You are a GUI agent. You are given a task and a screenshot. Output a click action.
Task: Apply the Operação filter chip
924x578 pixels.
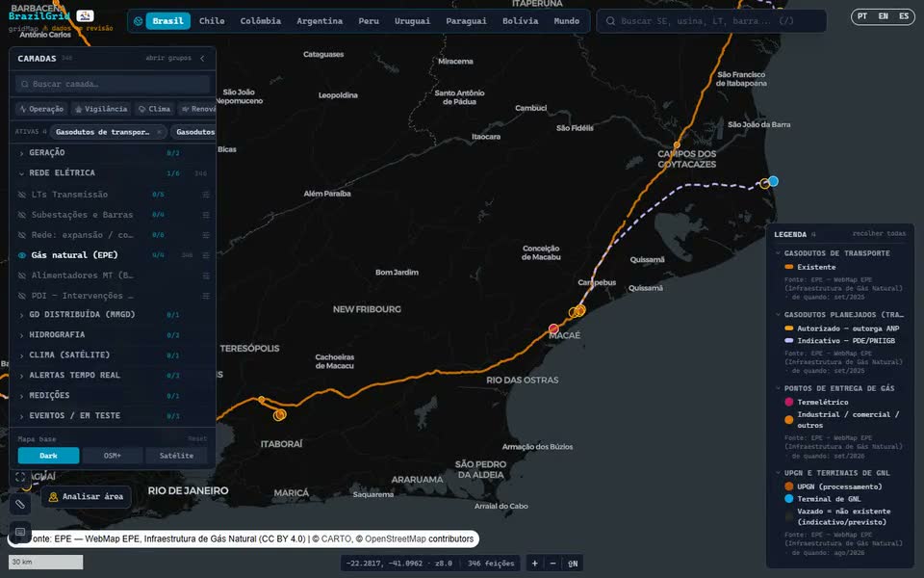point(41,109)
